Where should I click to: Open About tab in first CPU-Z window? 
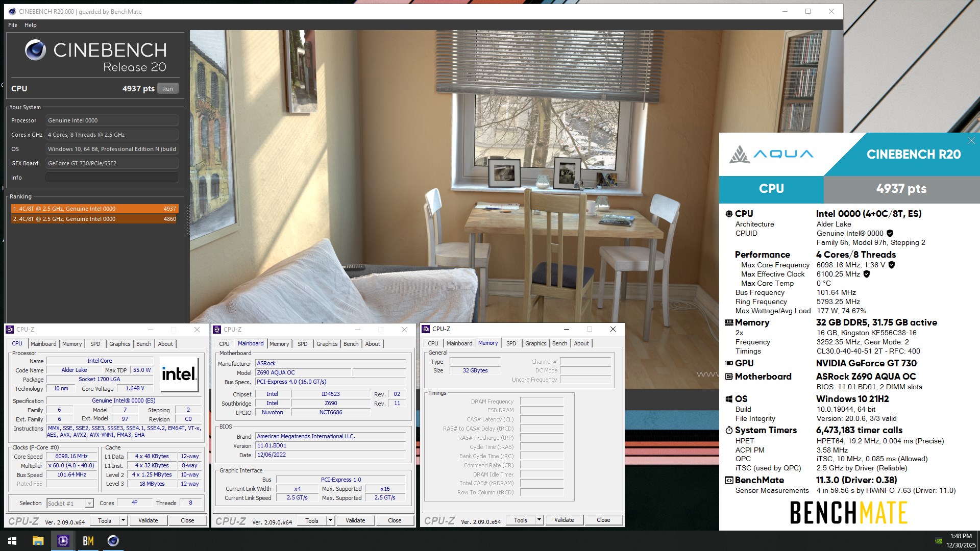tap(165, 344)
